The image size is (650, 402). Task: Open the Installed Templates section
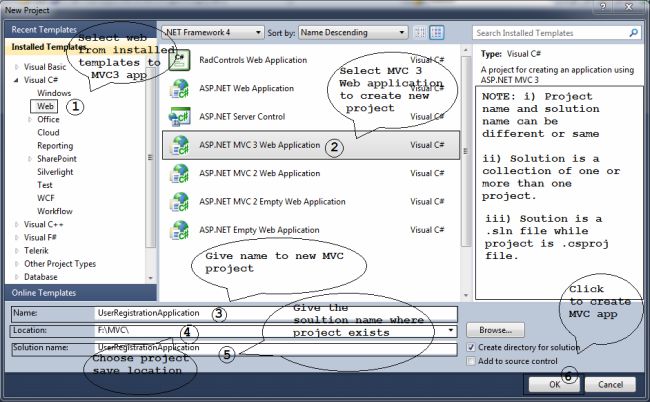click(x=81, y=47)
